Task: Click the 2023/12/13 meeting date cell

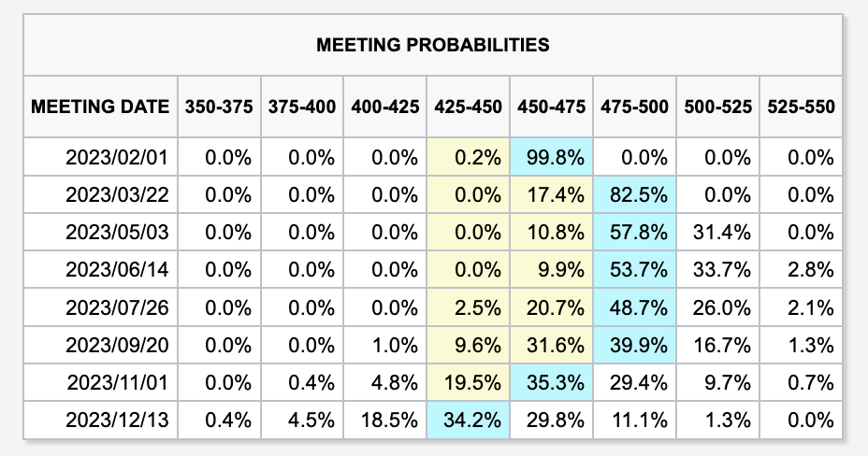Action: click(x=116, y=420)
